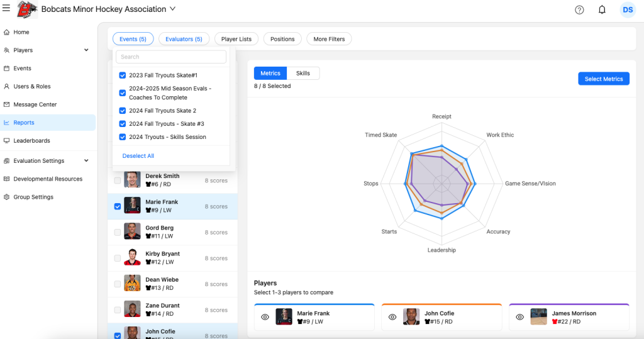Open the hamburger menu icon
The image size is (644, 339).
(x=6, y=9)
